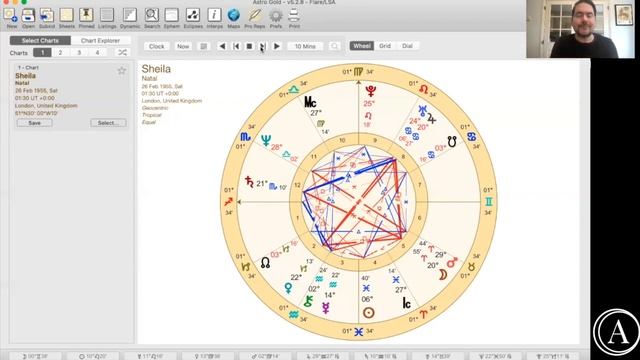Screen dimensions: 640x360
Task: Open a chart file with the Open icon
Action: coord(28,16)
